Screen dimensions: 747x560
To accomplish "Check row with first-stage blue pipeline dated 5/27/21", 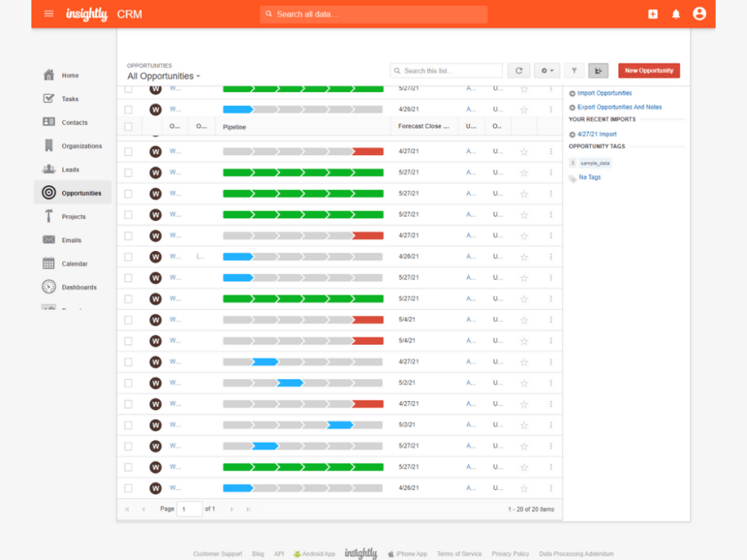I will pyautogui.click(x=128, y=278).
